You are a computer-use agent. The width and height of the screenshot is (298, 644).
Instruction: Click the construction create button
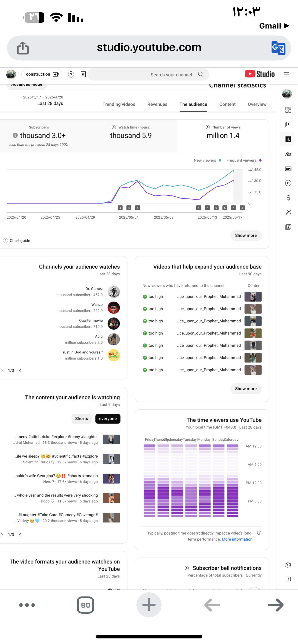click(42, 74)
